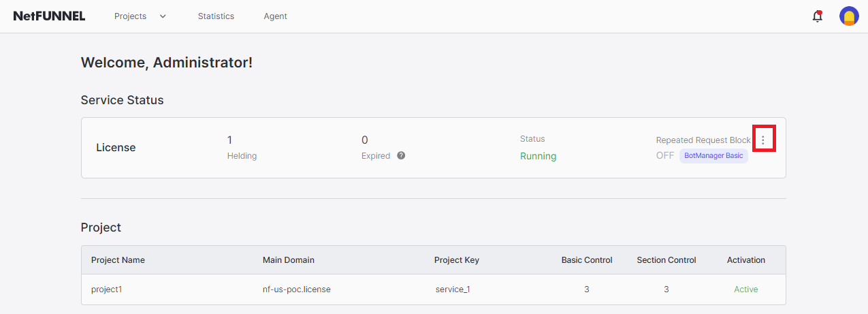Expand the Projects dropdown menu

point(140,16)
